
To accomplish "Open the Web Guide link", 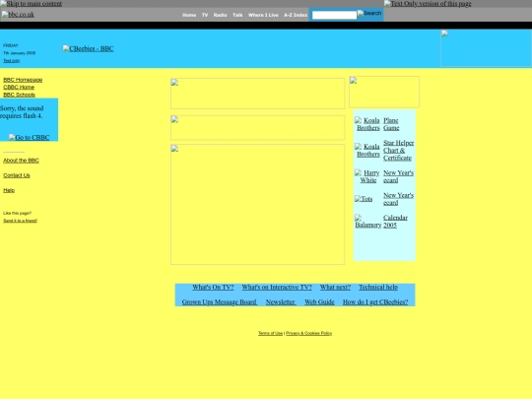I will click(319, 302).
